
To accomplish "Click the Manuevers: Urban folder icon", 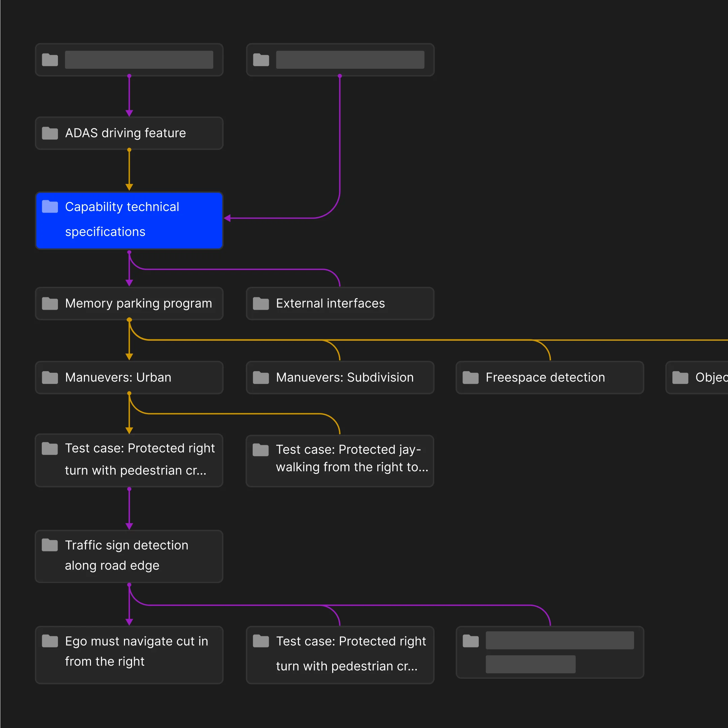I will pyautogui.click(x=50, y=377).
